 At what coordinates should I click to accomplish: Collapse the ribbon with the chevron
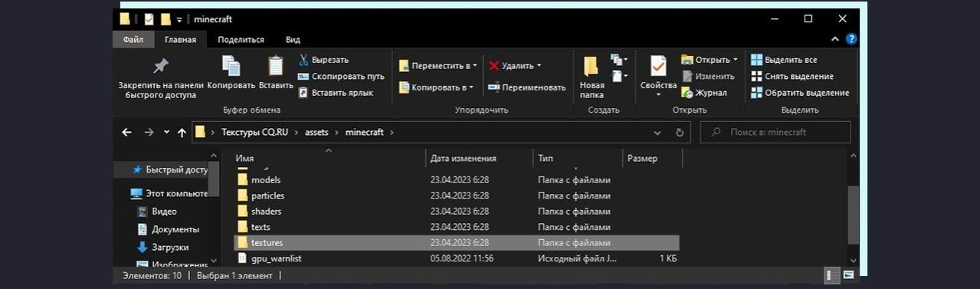835,38
